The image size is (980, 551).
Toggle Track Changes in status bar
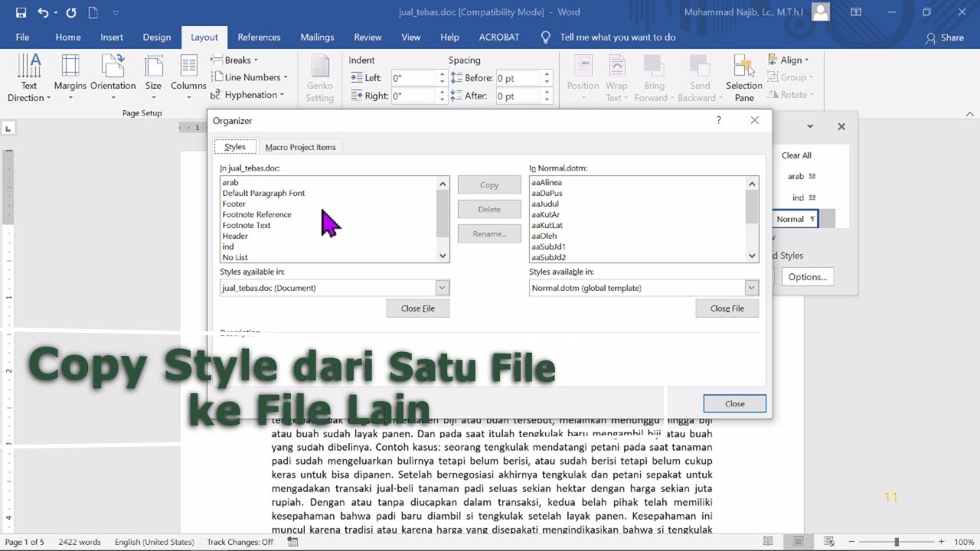[x=240, y=542]
